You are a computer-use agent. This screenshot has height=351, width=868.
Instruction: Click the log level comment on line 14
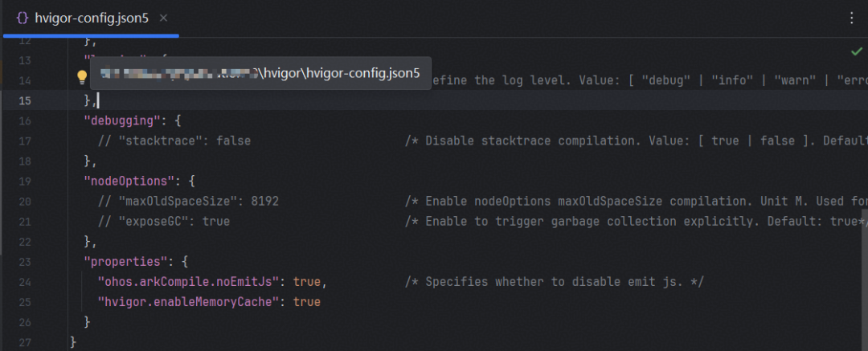tap(649, 80)
